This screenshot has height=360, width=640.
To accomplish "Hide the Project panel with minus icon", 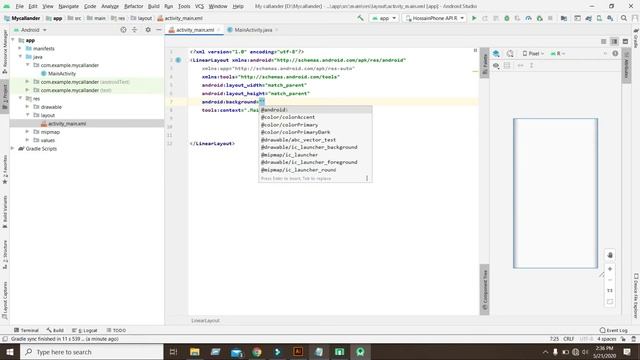I will 159,30.
